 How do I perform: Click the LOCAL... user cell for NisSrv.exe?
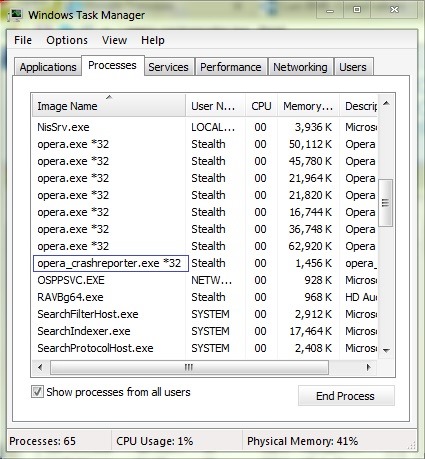(213, 127)
